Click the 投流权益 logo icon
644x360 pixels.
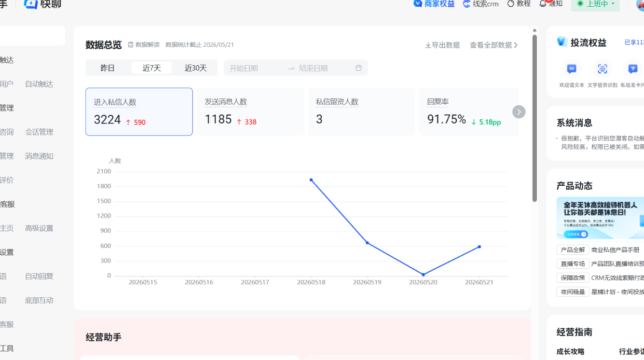pos(562,42)
